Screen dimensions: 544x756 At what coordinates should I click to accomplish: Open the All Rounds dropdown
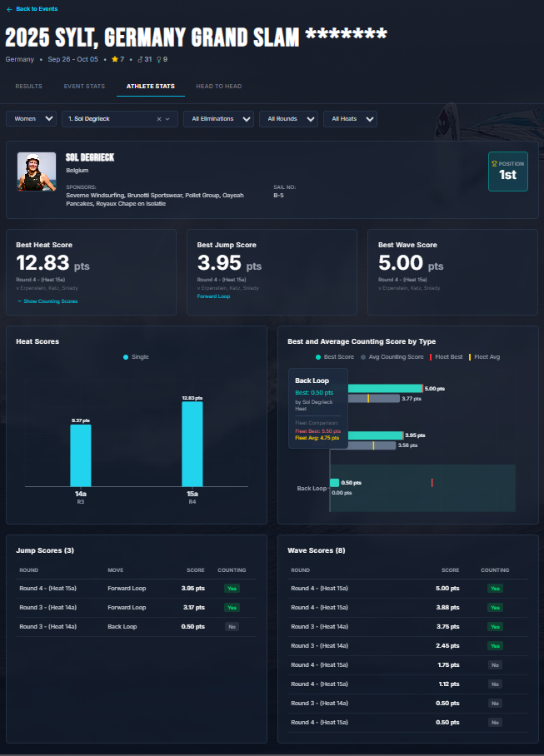(x=288, y=118)
